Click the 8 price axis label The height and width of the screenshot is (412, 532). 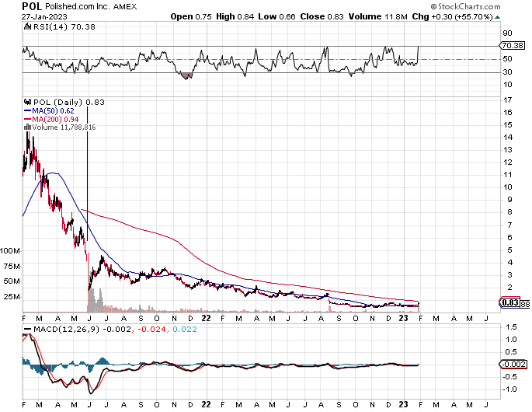(x=509, y=212)
